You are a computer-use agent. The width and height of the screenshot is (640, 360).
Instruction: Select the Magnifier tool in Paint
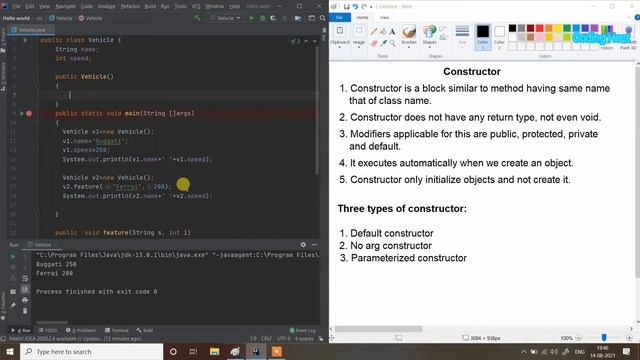(392, 43)
